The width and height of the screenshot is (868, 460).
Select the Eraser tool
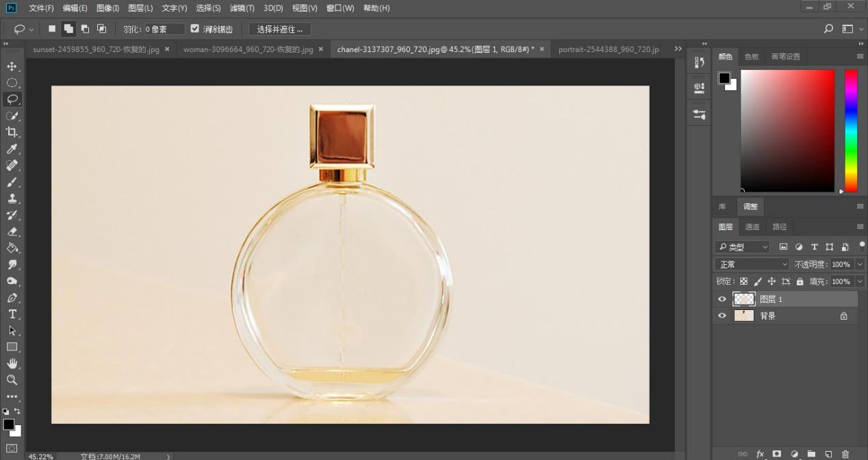click(x=12, y=231)
